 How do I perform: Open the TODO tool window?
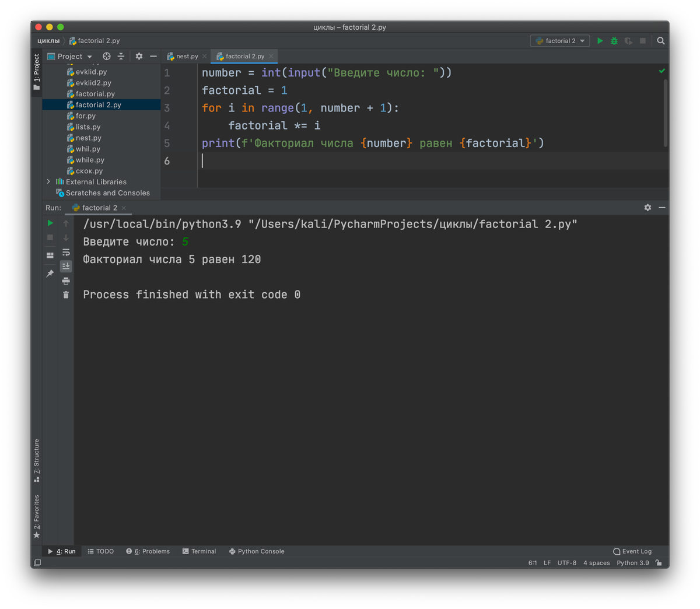pos(100,551)
